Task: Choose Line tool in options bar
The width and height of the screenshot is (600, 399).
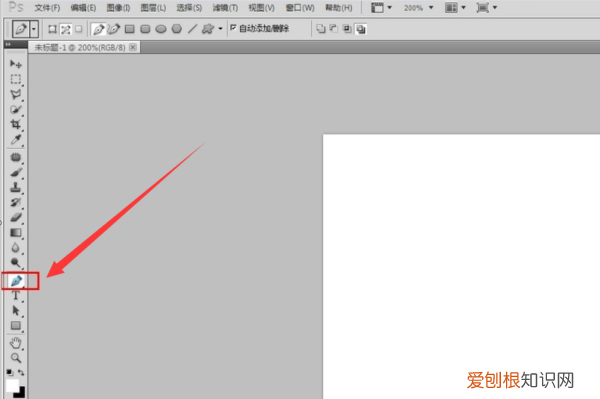Action: tap(192, 29)
